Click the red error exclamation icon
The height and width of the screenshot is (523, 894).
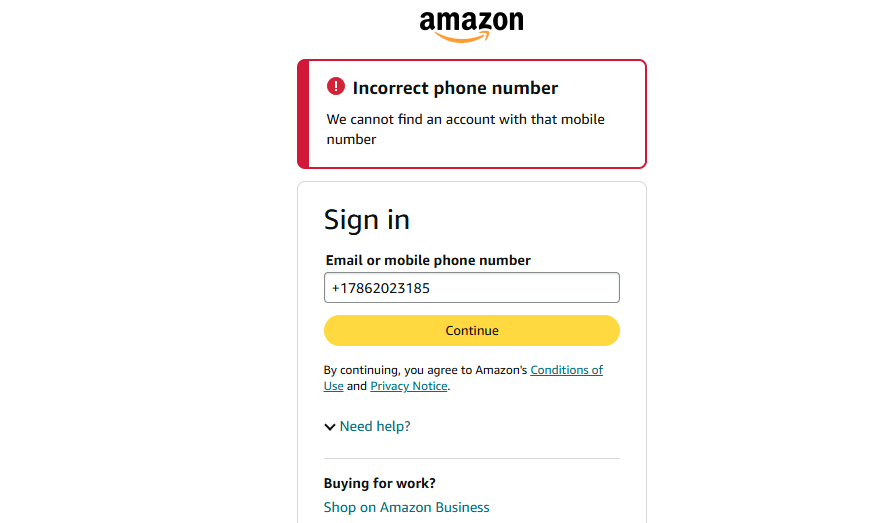point(336,87)
